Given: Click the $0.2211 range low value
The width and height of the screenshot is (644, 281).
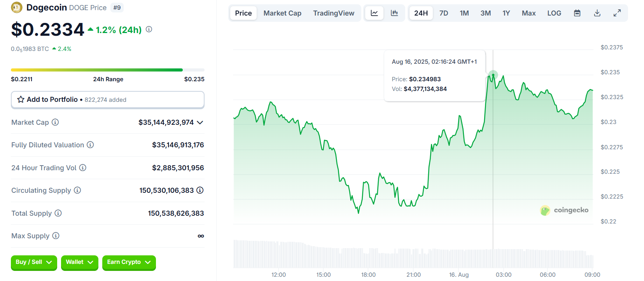Looking at the screenshot, I should pos(22,79).
